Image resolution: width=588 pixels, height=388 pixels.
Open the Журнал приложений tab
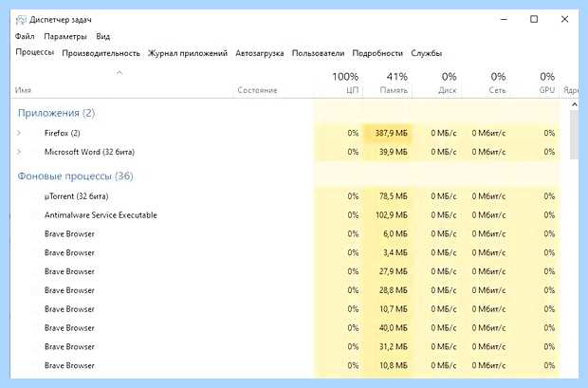point(188,53)
